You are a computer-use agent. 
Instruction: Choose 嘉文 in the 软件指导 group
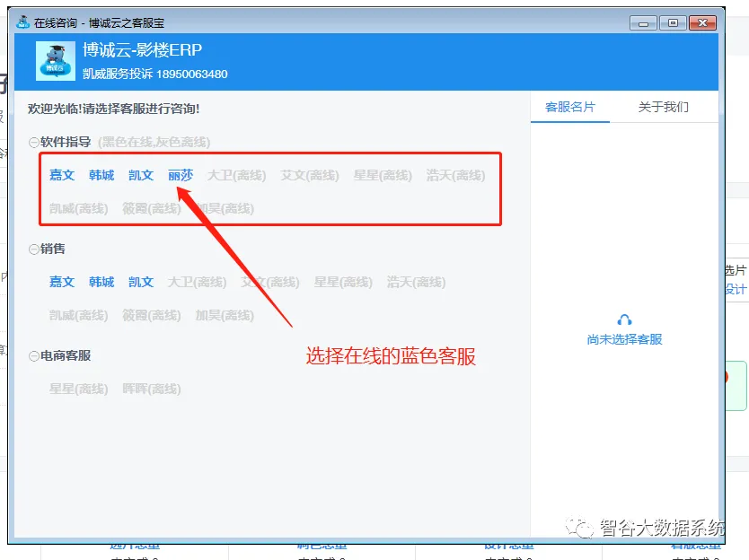[x=62, y=175]
